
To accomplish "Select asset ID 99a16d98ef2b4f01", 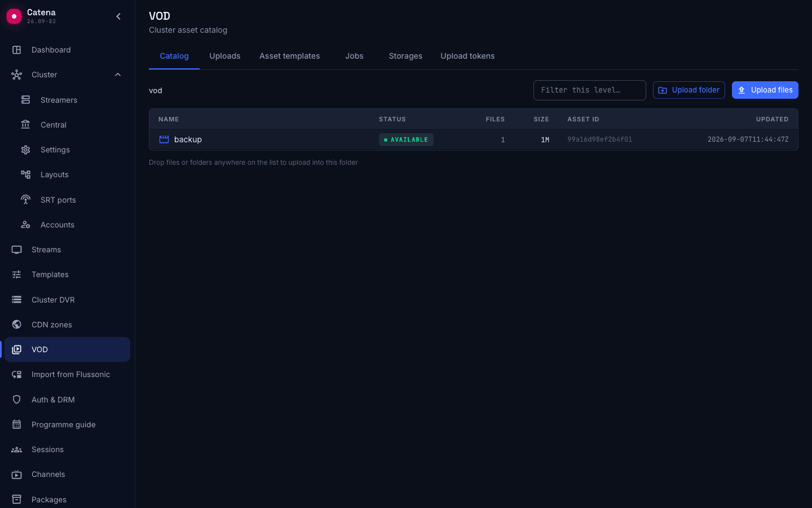I will tap(600, 139).
